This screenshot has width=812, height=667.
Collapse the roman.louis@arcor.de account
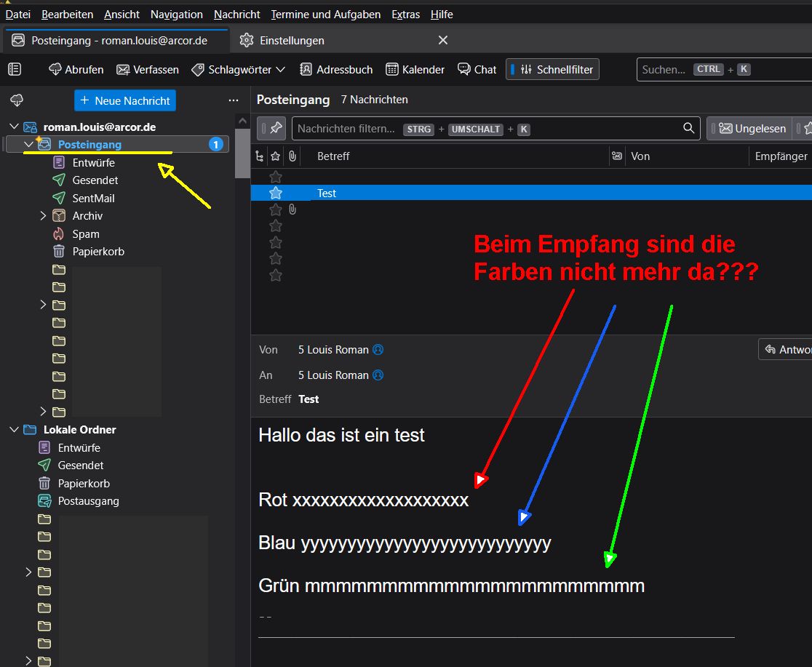click(x=14, y=127)
